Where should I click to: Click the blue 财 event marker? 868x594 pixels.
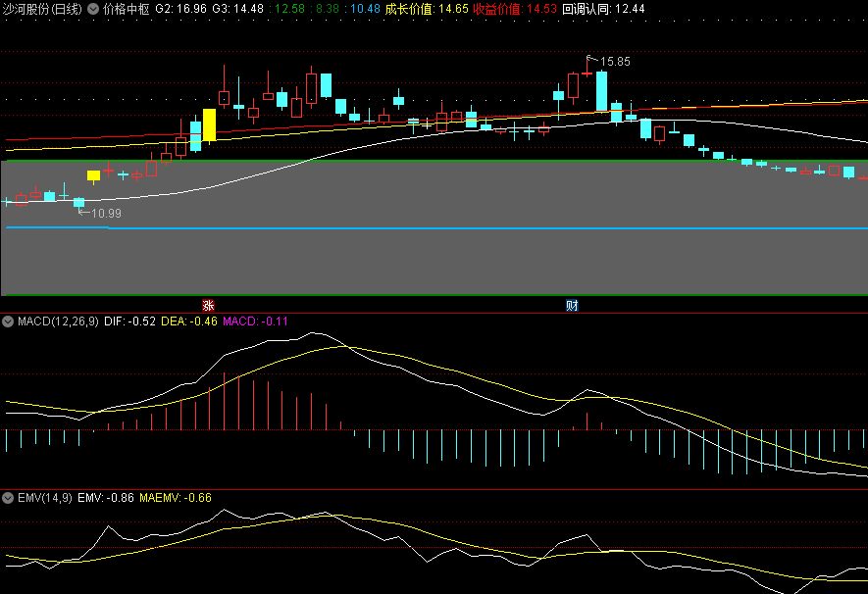click(572, 305)
